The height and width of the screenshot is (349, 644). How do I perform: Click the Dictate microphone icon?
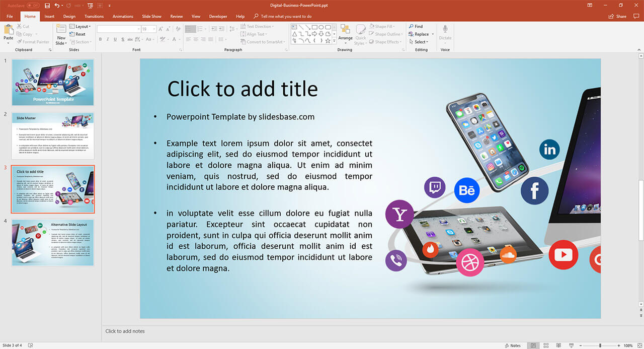pyautogui.click(x=445, y=29)
